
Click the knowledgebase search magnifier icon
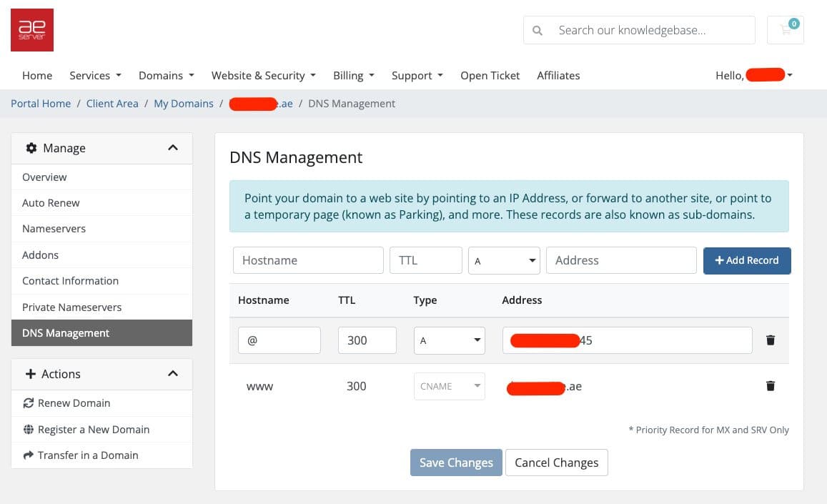coord(537,31)
